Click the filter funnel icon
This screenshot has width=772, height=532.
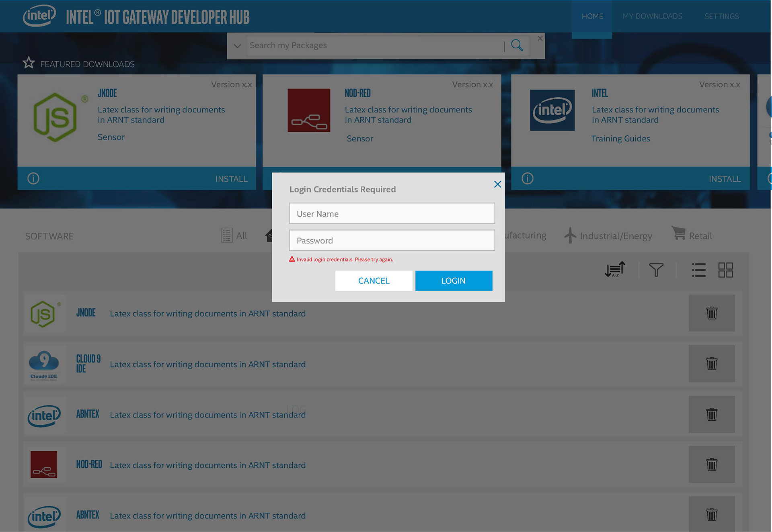pyautogui.click(x=656, y=270)
